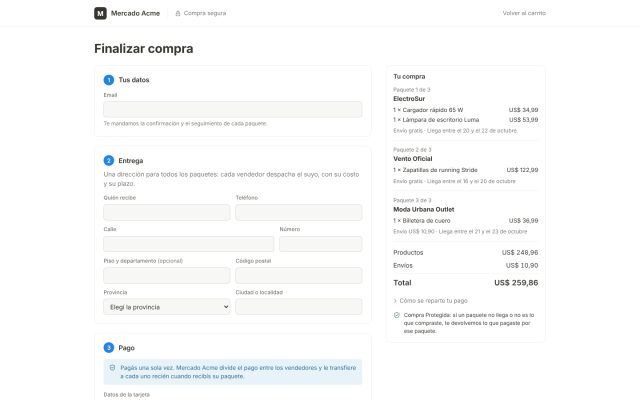Click the shield icon beside Compra Protegida

coord(397,315)
